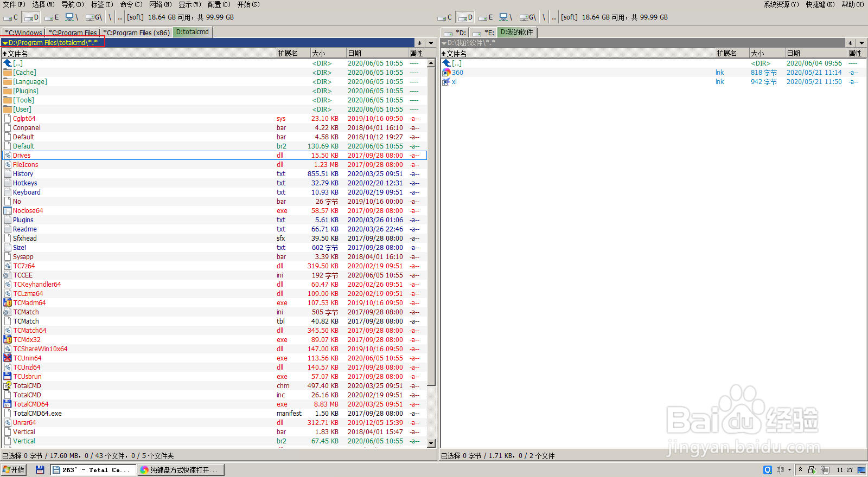Viewport: 868px width, 477px height.
Task: Switch right panel to drive G
Action: click(x=528, y=17)
